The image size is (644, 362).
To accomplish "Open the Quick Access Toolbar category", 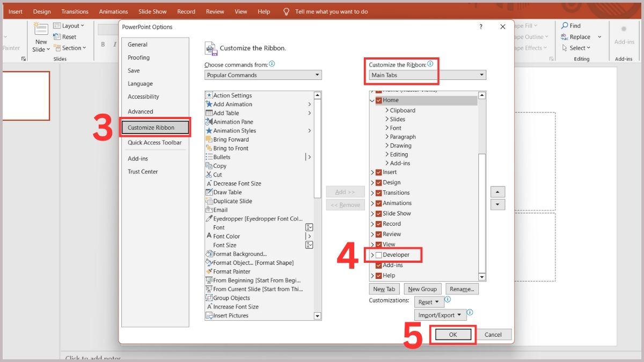I will tap(155, 143).
